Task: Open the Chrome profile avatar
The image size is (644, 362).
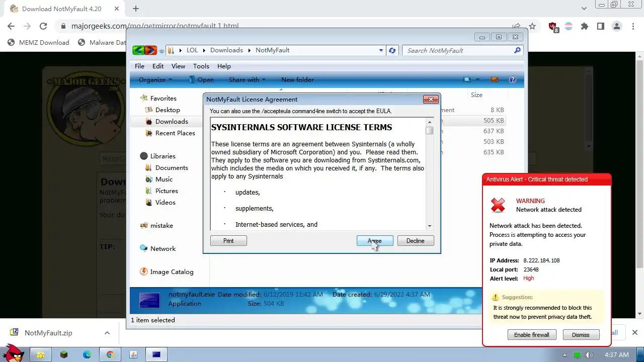Action: [x=616, y=26]
